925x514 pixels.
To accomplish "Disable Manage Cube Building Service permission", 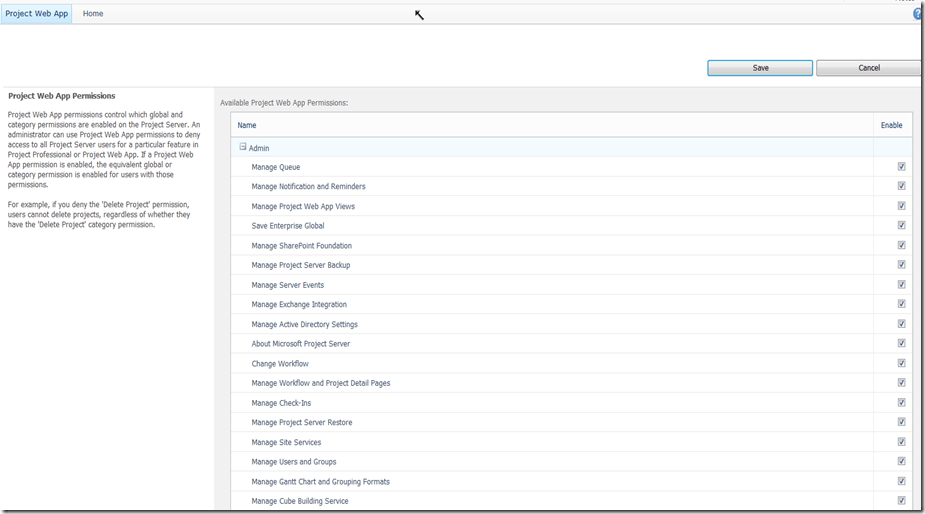I will tap(901, 501).
